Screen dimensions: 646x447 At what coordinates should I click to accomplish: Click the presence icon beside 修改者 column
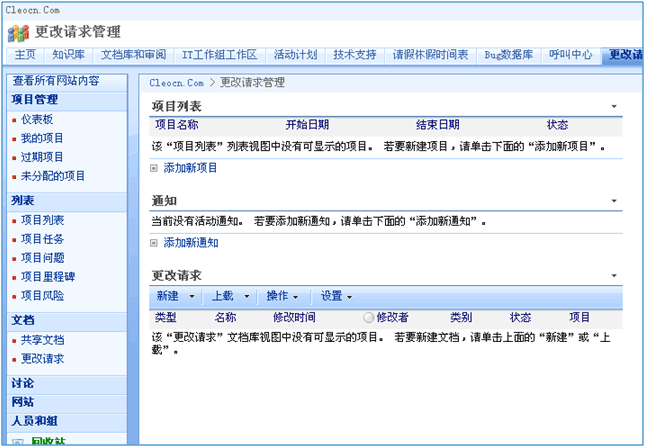pos(368,317)
